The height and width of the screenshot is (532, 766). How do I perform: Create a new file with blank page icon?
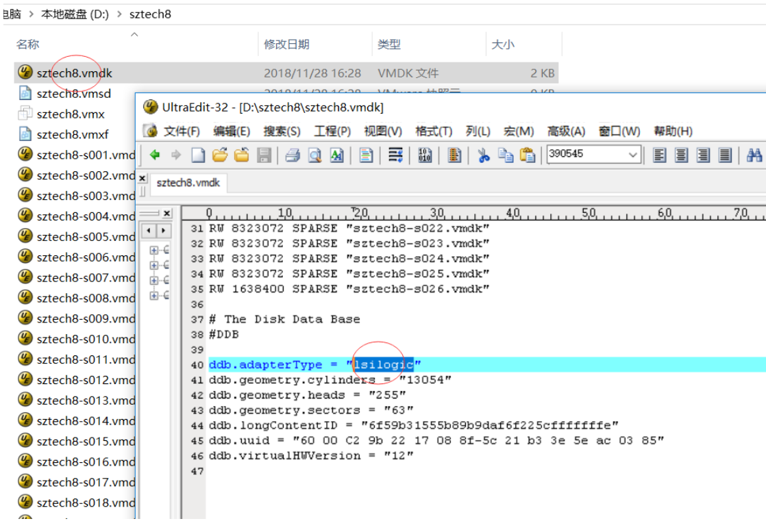(198, 155)
